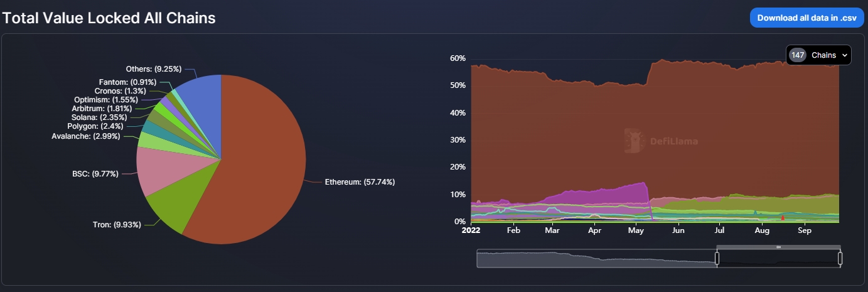This screenshot has width=868, height=292.
Task: Download all data in .csv
Action: point(806,18)
